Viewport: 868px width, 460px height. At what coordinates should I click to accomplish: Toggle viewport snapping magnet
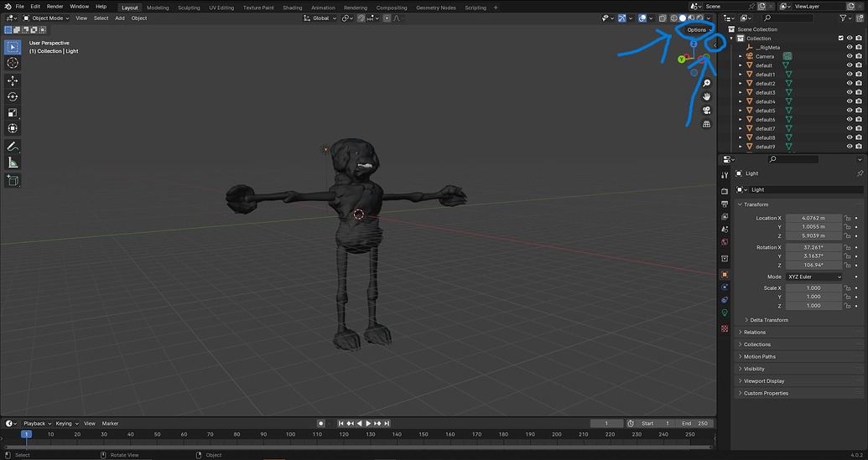pyautogui.click(x=361, y=18)
